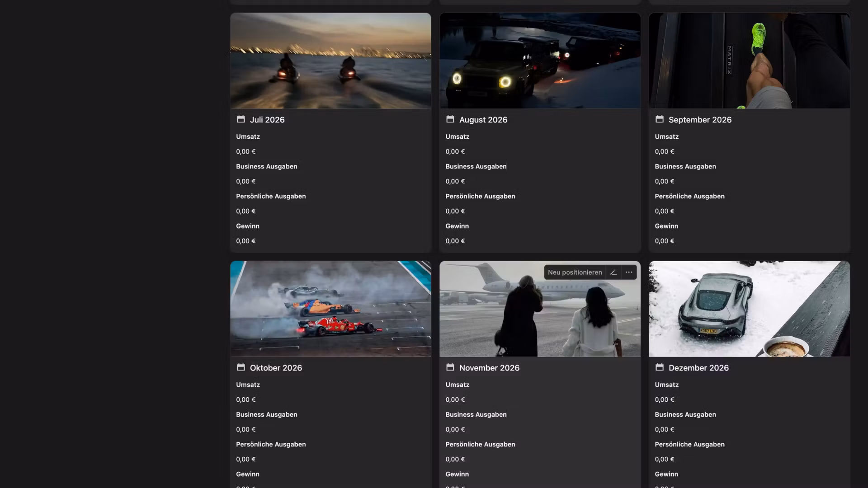Click the jet ski cover image
The height and width of the screenshot is (488, 868).
pos(330,61)
